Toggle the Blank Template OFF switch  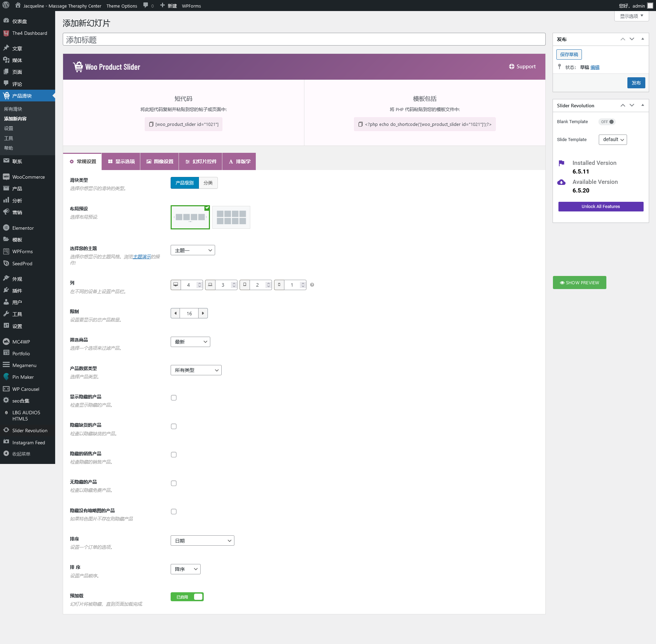tap(607, 122)
